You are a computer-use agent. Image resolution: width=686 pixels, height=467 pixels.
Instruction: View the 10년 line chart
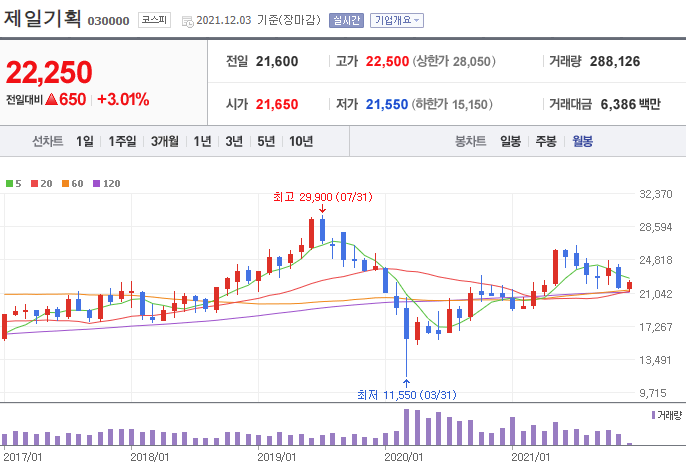pos(301,141)
